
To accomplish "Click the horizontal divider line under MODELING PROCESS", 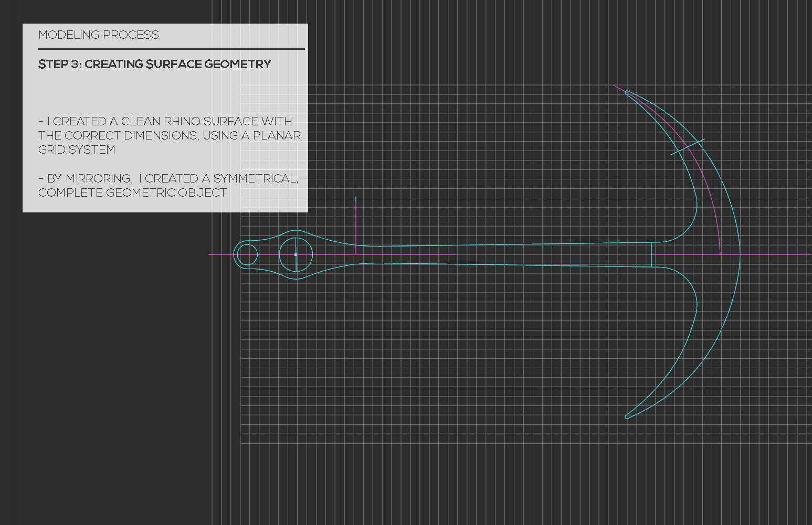I will coord(171,48).
